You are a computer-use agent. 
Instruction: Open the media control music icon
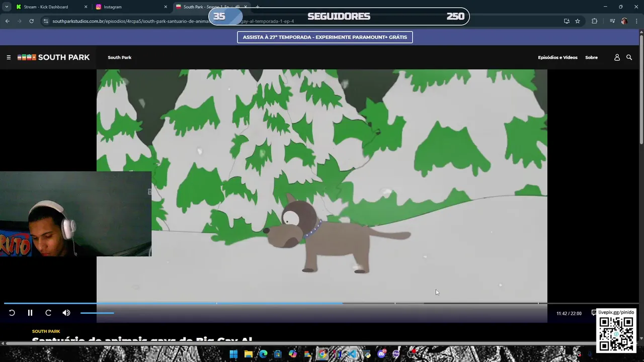click(x=612, y=21)
